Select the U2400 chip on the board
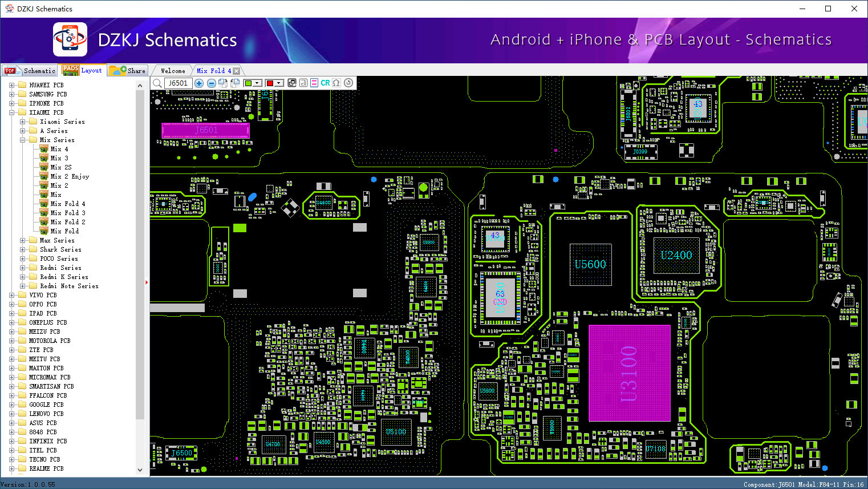The width and height of the screenshot is (868, 489). click(676, 256)
